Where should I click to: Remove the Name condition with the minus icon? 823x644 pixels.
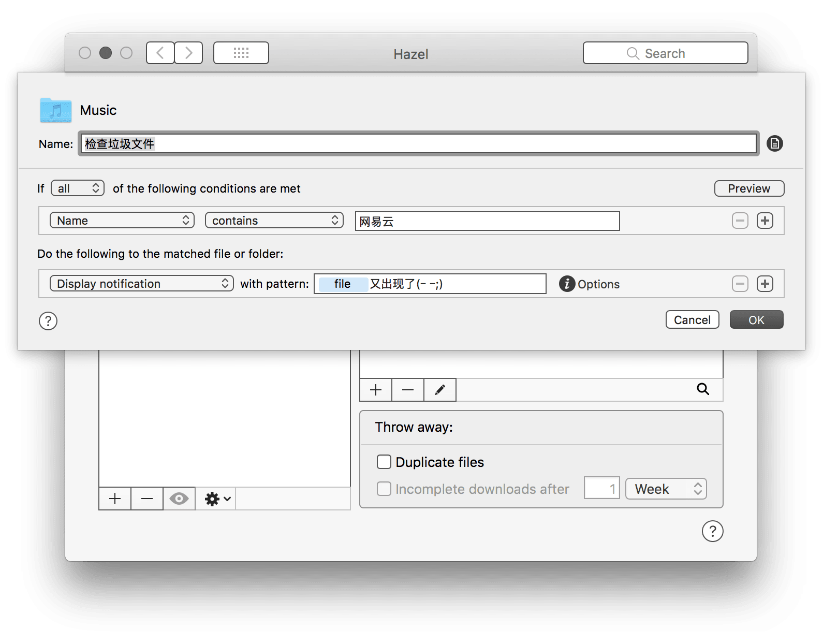[740, 221]
